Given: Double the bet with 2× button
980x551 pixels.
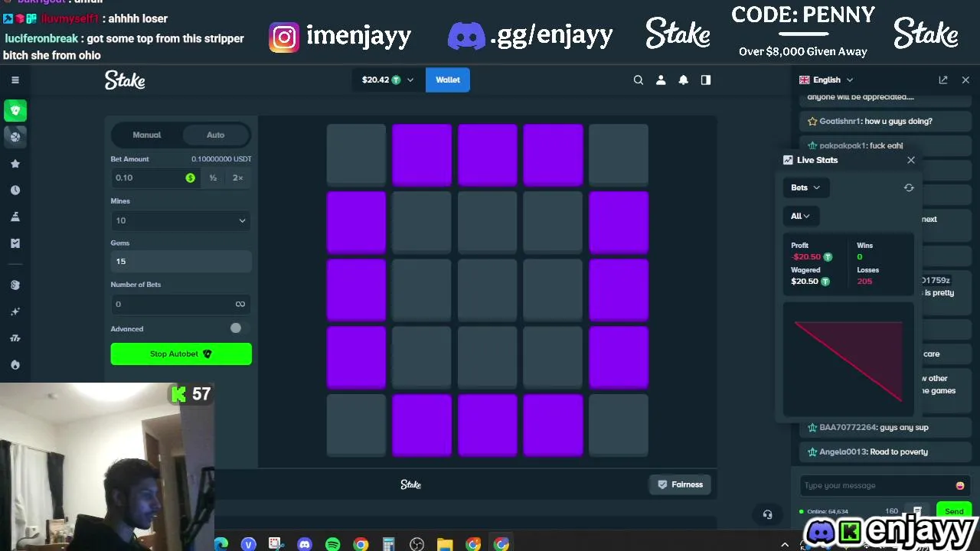Looking at the screenshot, I should point(238,178).
